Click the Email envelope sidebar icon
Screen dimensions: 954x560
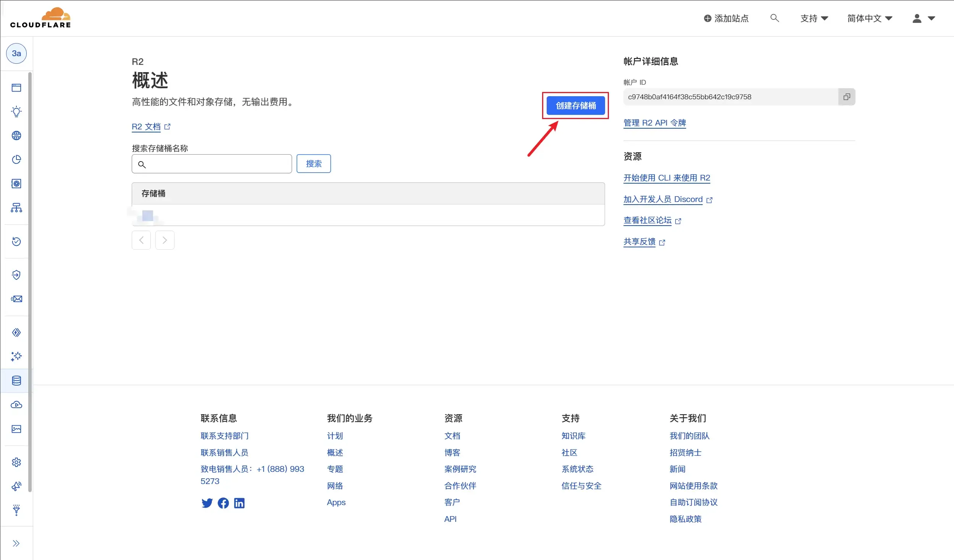pyautogui.click(x=16, y=299)
